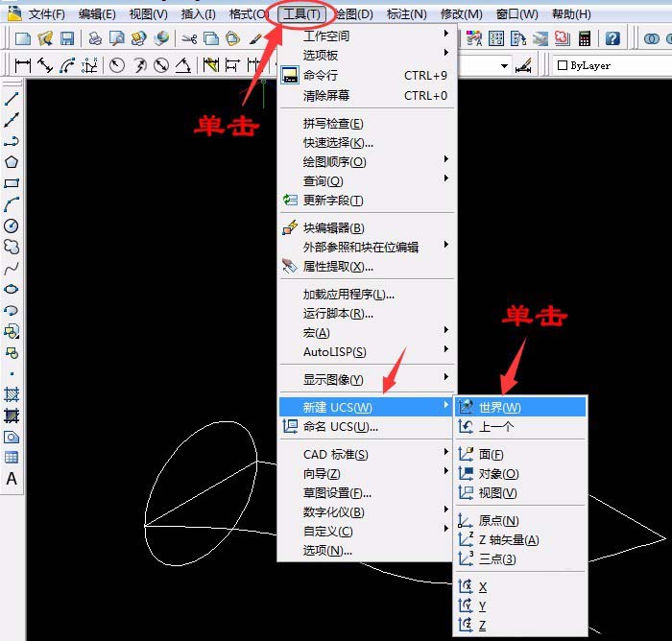
Task: Click the Match Properties brush icon
Action: [x=255, y=38]
